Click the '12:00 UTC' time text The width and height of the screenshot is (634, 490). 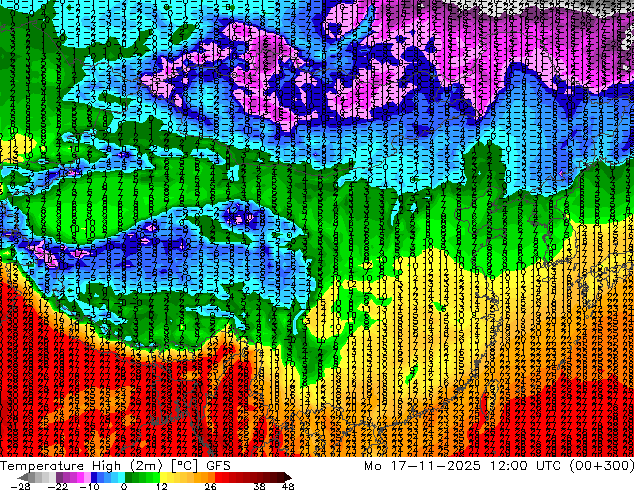pos(526,466)
